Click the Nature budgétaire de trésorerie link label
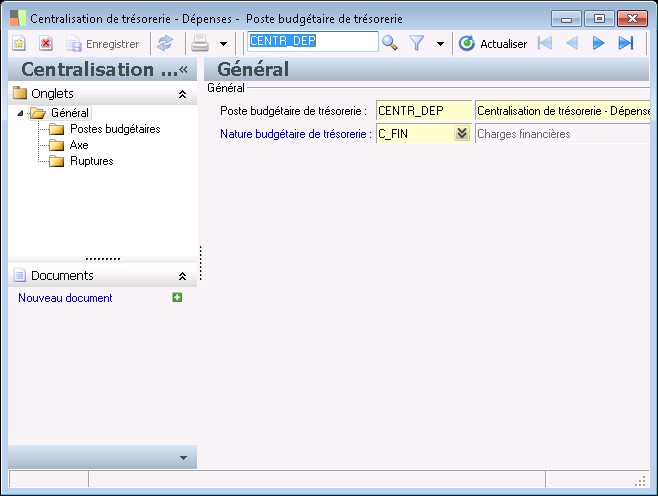The width and height of the screenshot is (658, 496). [x=296, y=134]
